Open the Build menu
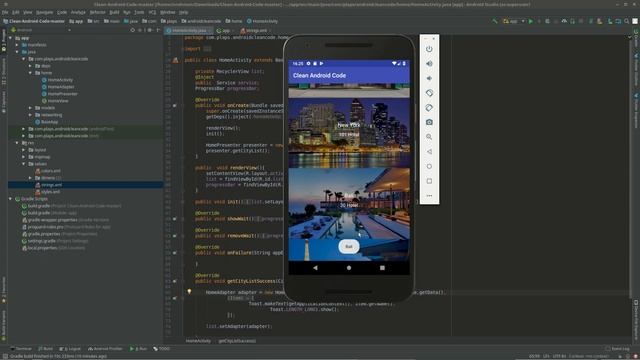The width and height of the screenshot is (640, 360). [114, 13]
